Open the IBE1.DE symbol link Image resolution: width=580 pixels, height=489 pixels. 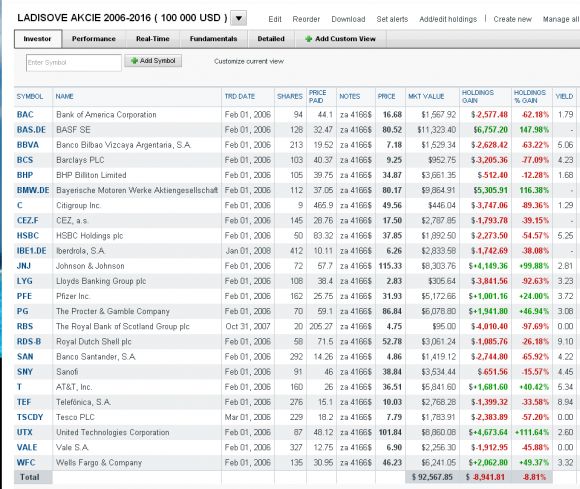point(31,251)
